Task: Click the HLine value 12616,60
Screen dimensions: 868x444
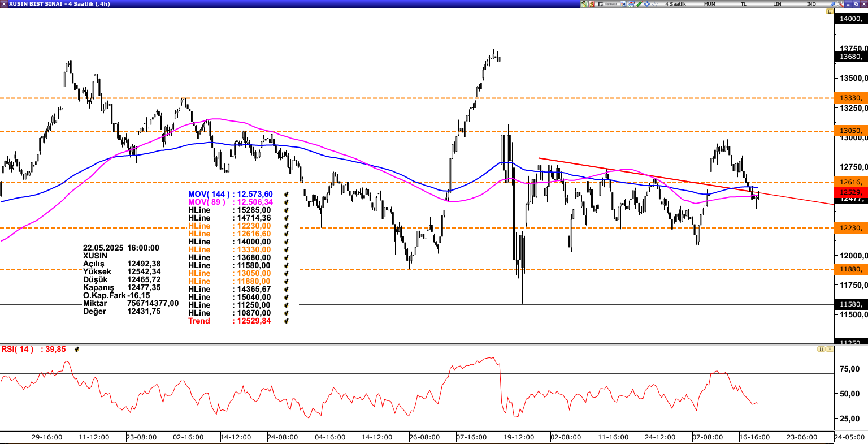Action: pos(254,234)
